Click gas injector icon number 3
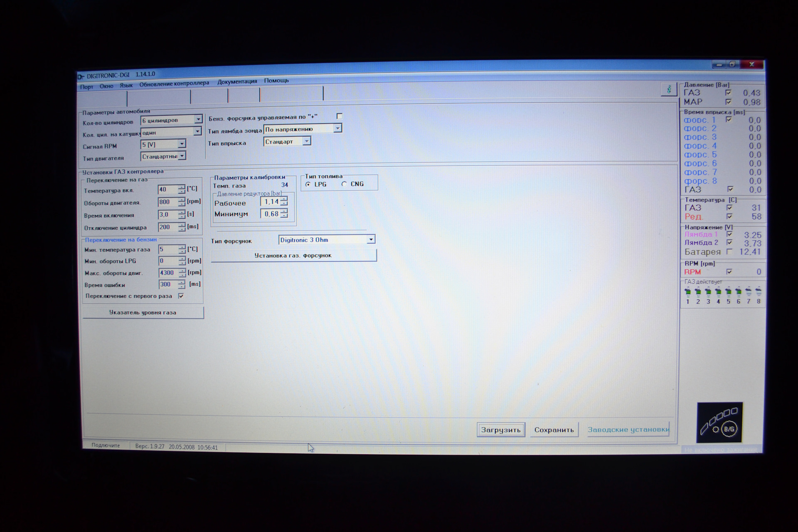This screenshot has height=532, width=798. click(708, 292)
